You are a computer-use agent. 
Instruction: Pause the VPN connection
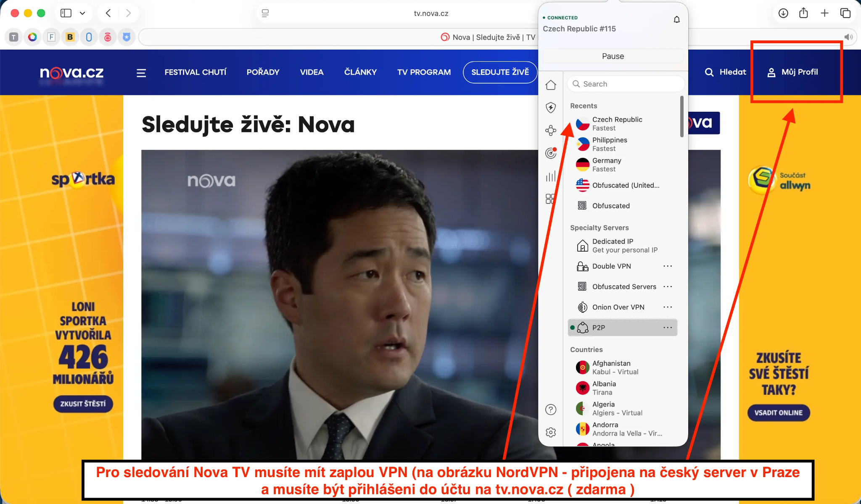(613, 56)
